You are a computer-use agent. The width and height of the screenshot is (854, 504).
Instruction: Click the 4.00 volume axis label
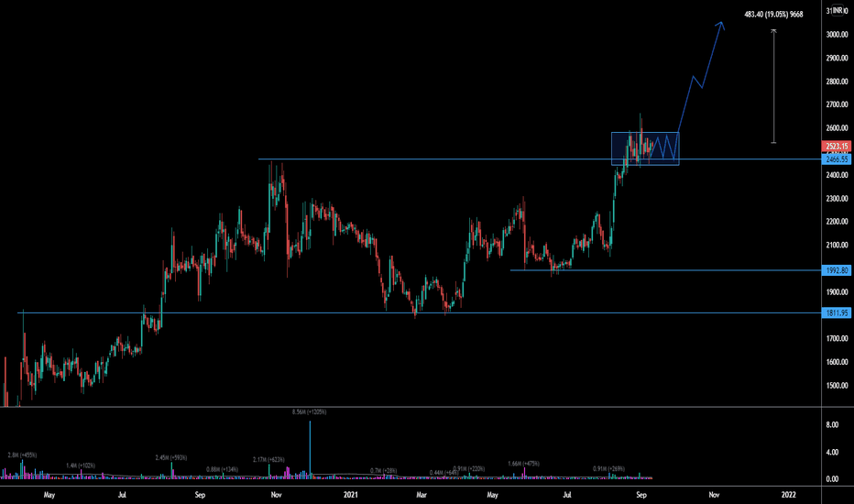[832, 453]
